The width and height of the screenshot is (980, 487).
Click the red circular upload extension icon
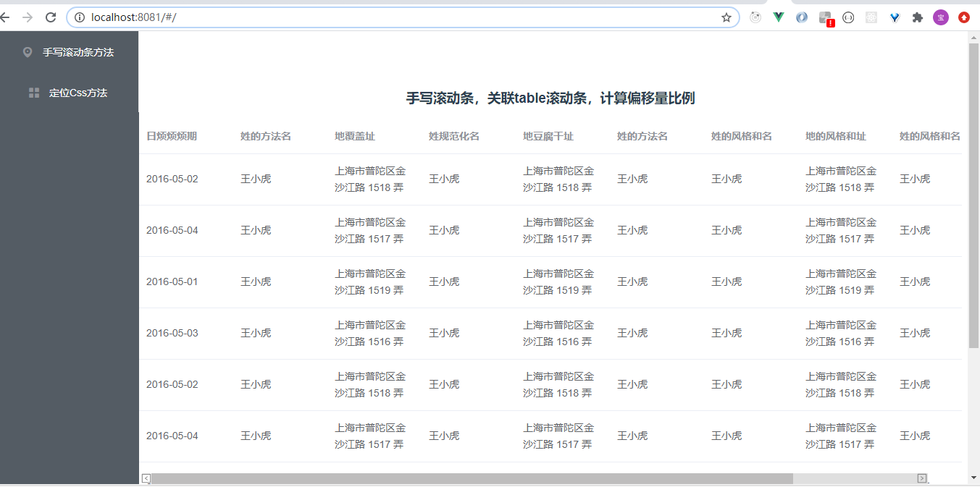pyautogui.click(x=963, y=17)
